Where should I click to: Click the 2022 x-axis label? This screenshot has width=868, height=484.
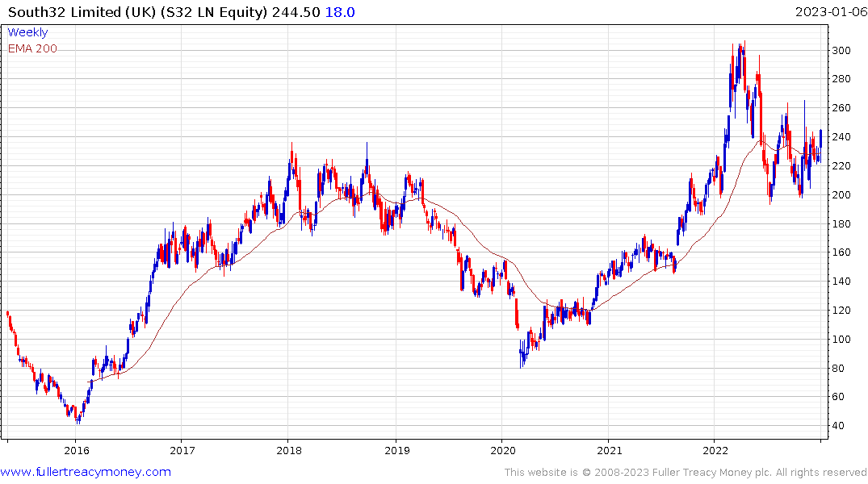715,450
